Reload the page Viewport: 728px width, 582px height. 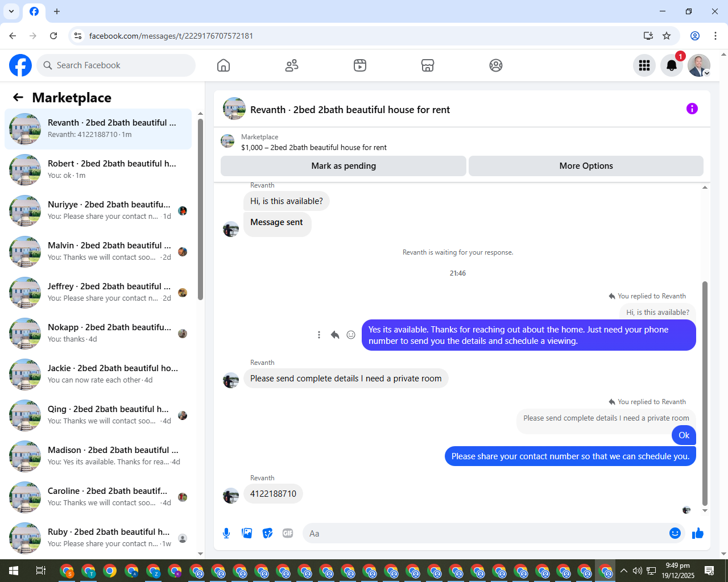point(53,36)
